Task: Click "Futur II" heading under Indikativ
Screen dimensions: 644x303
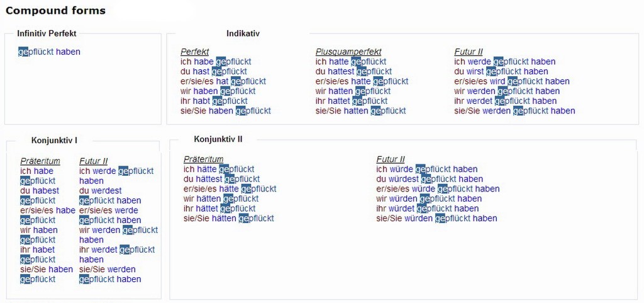Action: (469, 52)
